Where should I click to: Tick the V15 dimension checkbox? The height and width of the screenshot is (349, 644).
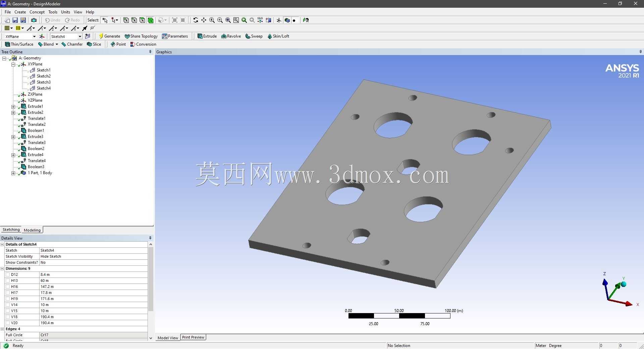tap(8, 311)
